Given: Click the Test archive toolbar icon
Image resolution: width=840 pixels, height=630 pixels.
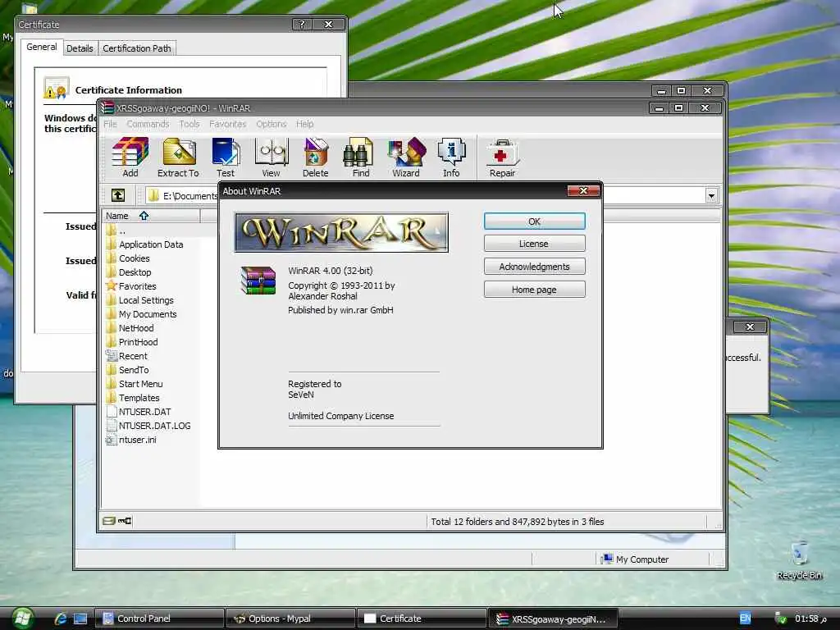Looking at the screenshot, I should (226, 157).
